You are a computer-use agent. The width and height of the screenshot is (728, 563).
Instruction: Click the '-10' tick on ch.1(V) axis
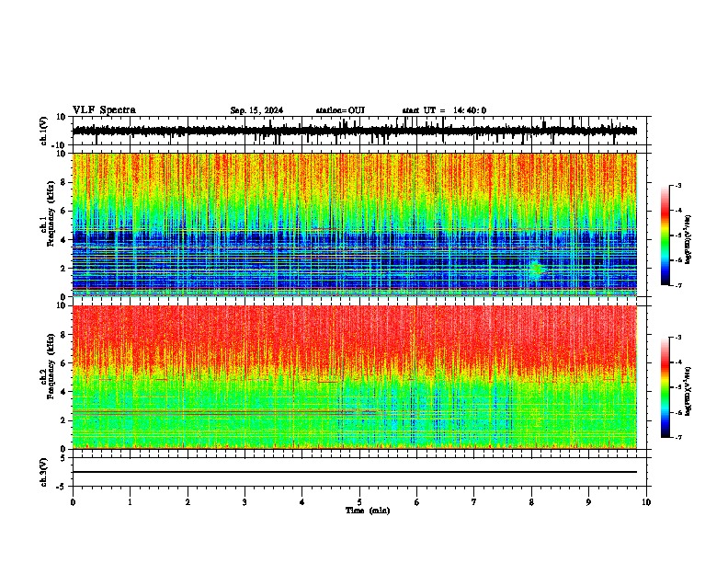pyautogui.click(x=60, y=145)
